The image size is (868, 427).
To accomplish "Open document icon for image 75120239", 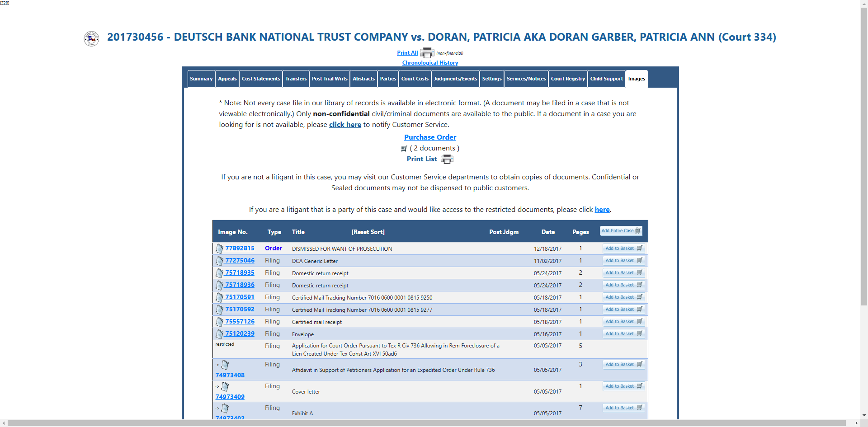I will 219,334.
